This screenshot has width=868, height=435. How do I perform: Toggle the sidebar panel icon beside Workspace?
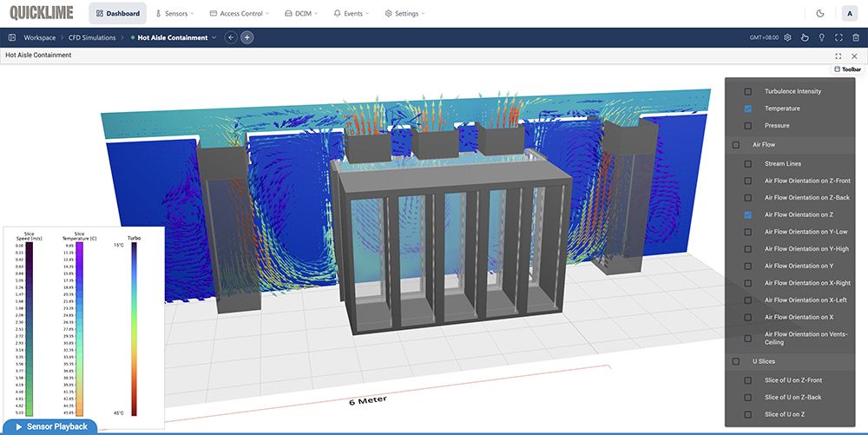pyautogui.click(x=12, y=38)
